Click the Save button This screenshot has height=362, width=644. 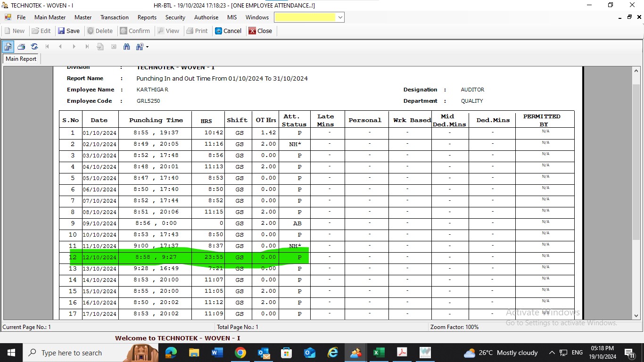(x=69, y=31)
